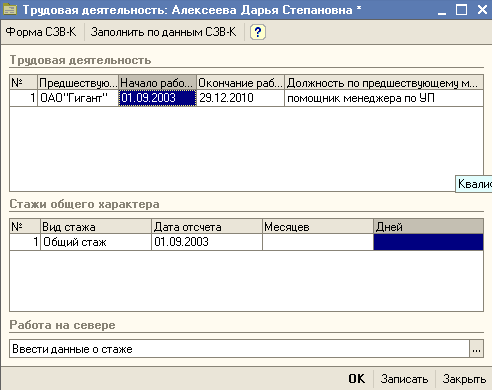492x390 pixels.
Task: Click the Предшествую... column header
Action: coord(78,83)
